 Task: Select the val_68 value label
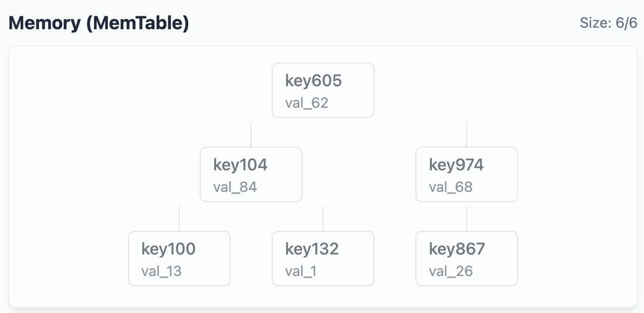450,187
